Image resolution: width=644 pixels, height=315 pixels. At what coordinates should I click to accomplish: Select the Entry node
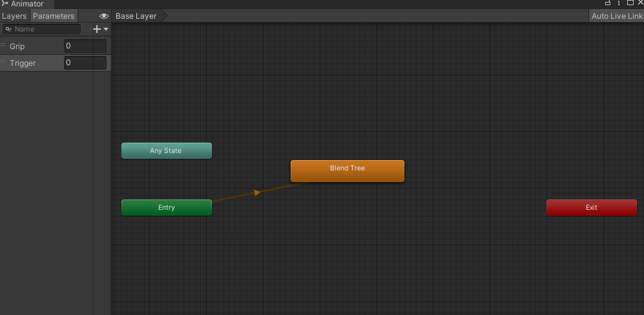(x=167, y=207)
